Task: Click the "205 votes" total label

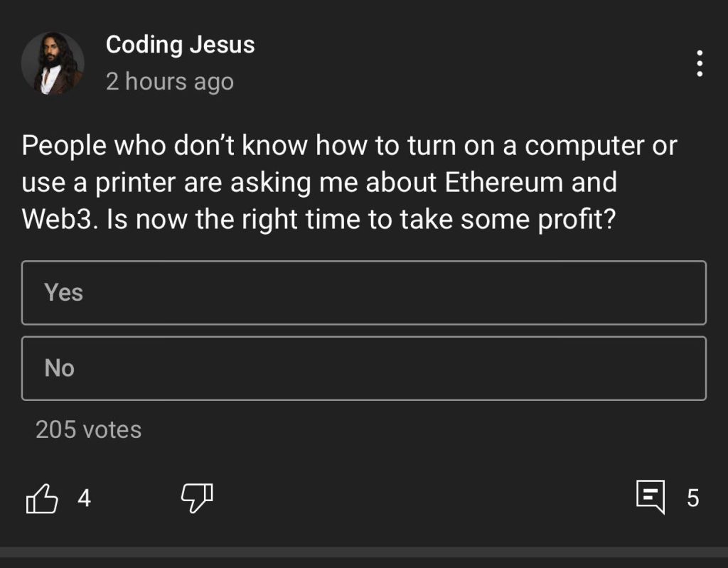Action: pos(88,429)
